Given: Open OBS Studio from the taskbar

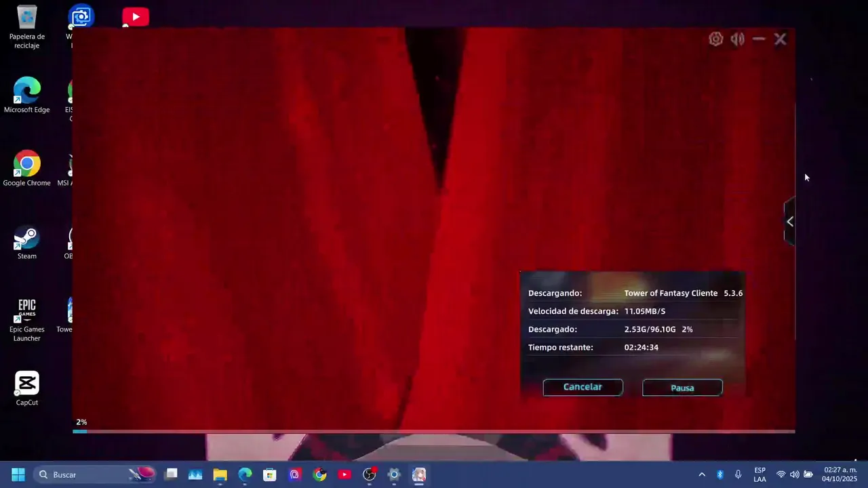Looking at the screenshot, I should coord(369,474).
